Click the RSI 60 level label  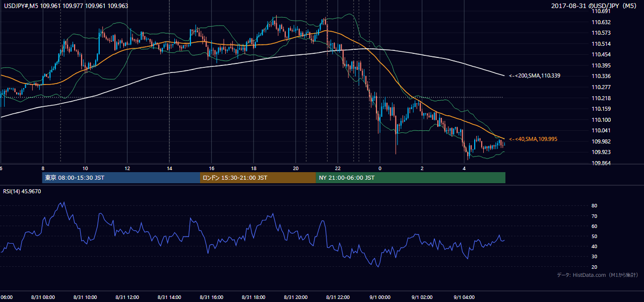[x=595, y=226]
